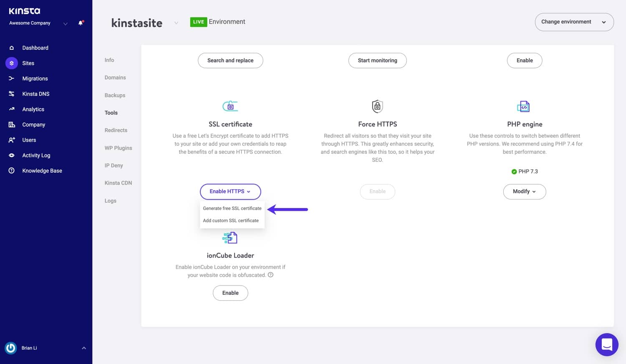Open the Backups tab
This screenshot has height=364, width=626.
115,95
